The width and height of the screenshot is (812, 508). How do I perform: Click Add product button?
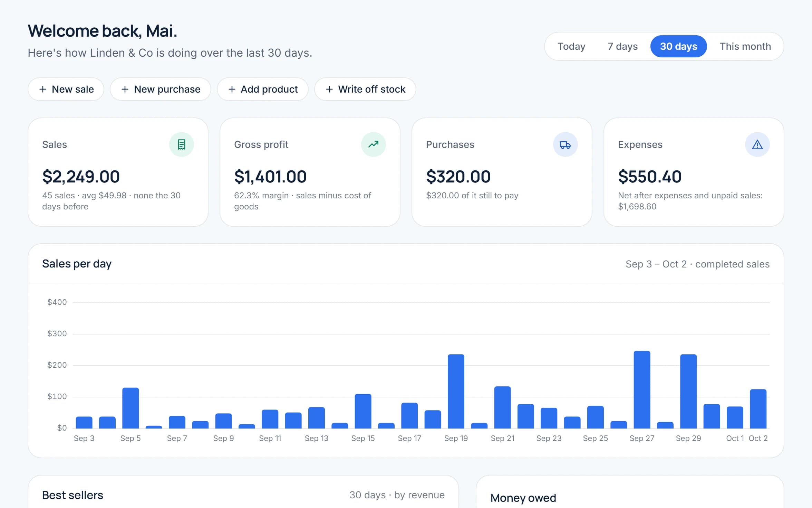coord(263,89)
